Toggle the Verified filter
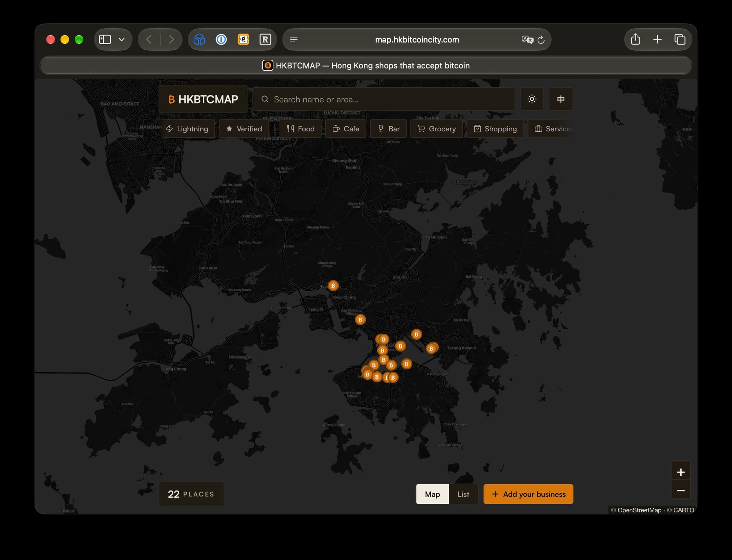The width and height of the screenshot is (732, 560). click(x=244, y=129)
